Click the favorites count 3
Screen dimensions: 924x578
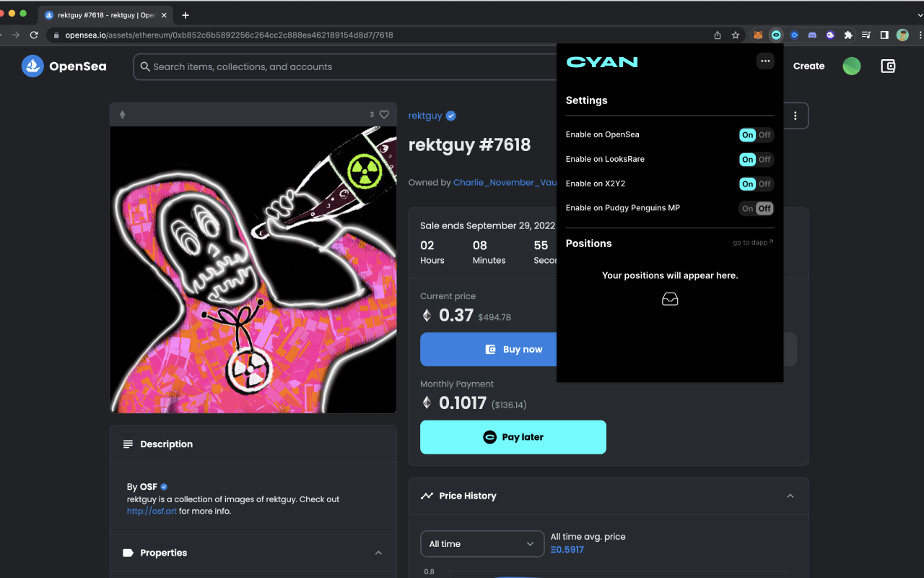[372, 114]
